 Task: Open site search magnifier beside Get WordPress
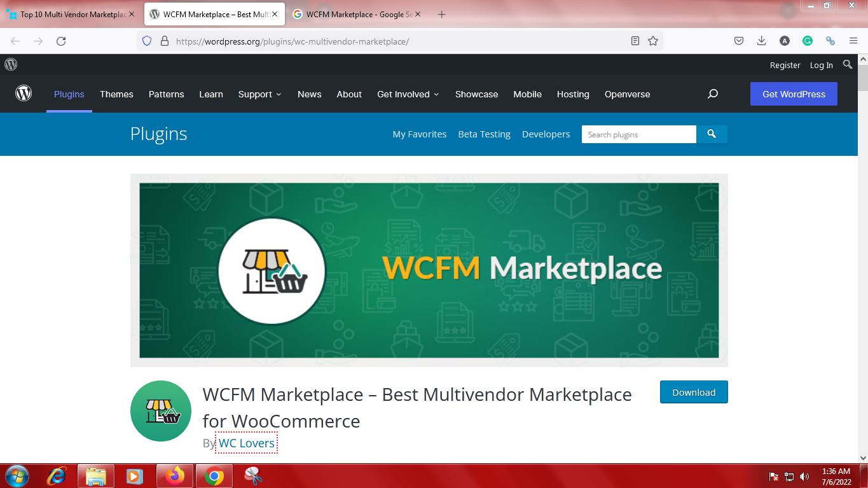[x=713, y=94]
